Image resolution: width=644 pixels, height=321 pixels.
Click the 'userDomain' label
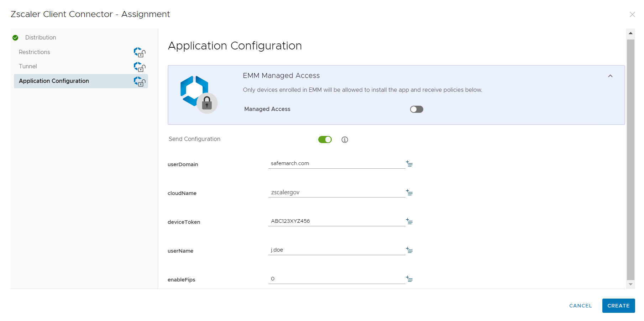(x=183, y=164)
